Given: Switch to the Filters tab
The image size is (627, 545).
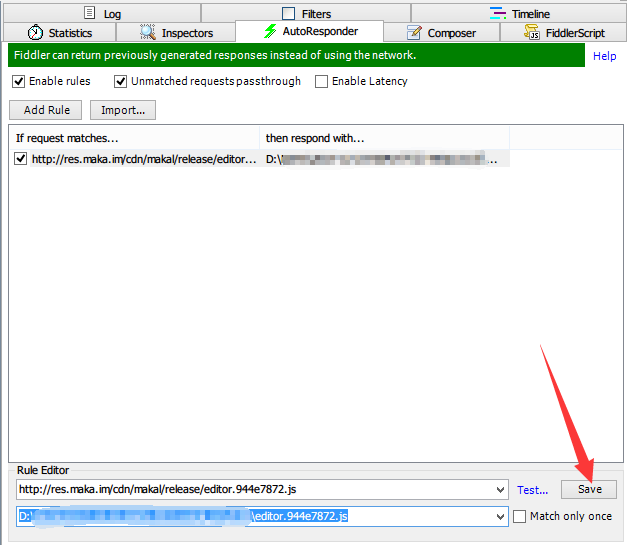Looking at the screenshot, I should [x=306, y=13].
